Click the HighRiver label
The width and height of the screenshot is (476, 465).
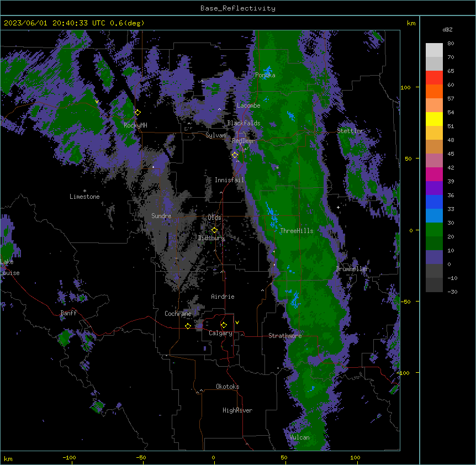(x=237, y=410)
